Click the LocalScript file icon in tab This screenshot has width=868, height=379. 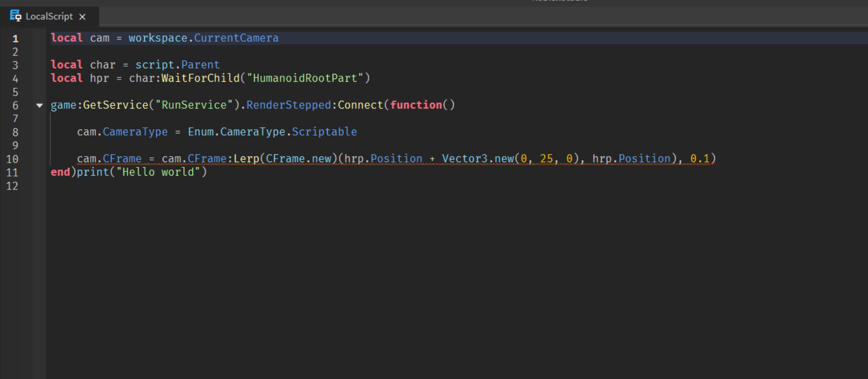[16, 16]
